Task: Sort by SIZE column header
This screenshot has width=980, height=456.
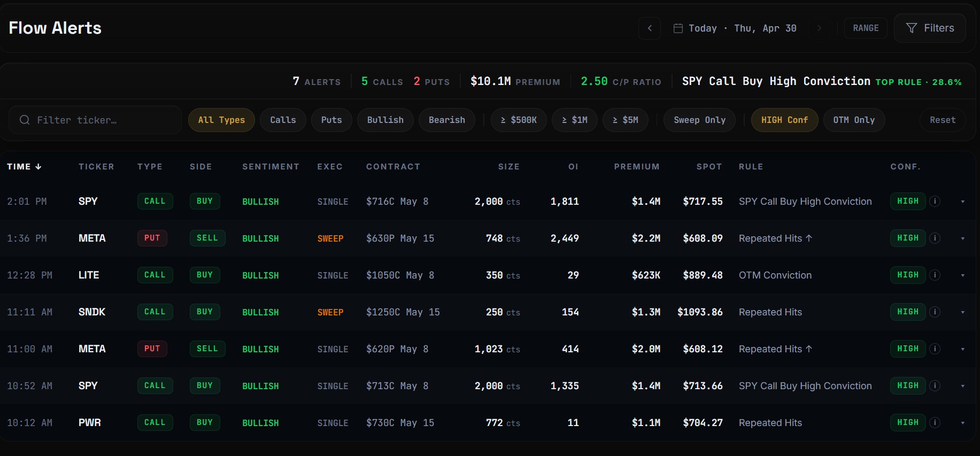Action: [509, 167]
